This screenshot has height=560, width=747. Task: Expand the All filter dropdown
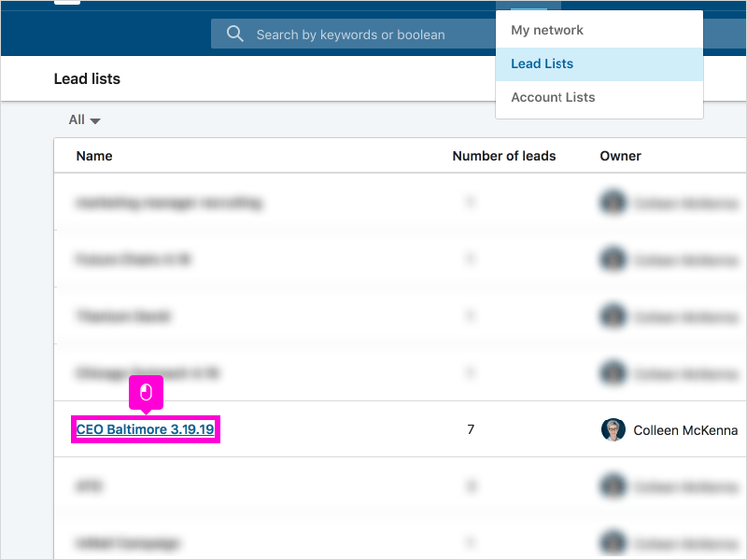coord(84,119)
